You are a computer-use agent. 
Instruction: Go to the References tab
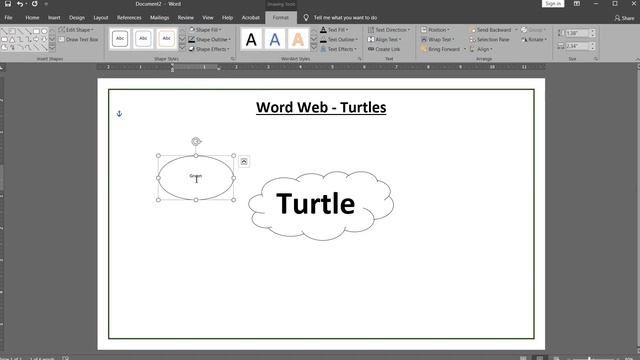click(x=129, y=18)
